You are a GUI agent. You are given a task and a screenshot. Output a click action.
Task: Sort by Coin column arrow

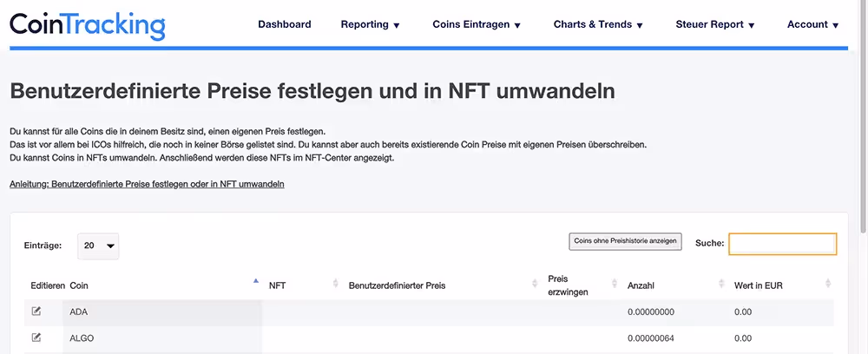[x=256, y=281]
